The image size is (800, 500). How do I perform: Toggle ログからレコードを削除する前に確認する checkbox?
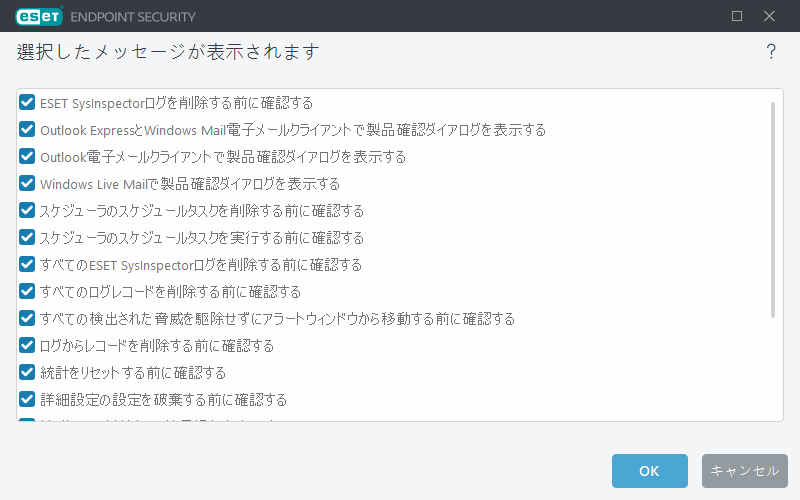pos(27,345)
